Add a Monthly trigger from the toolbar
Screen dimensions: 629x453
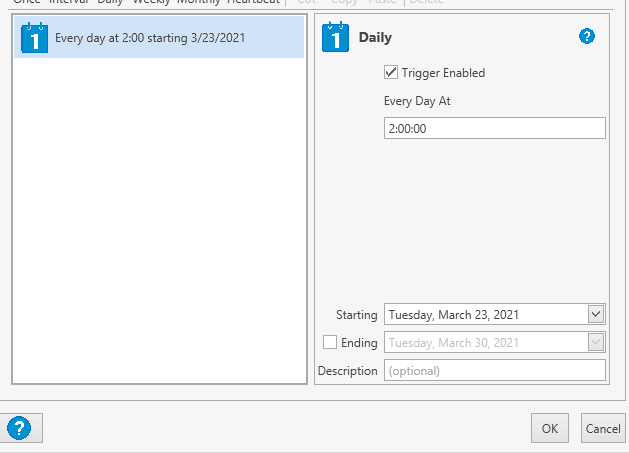click(198, 2)
